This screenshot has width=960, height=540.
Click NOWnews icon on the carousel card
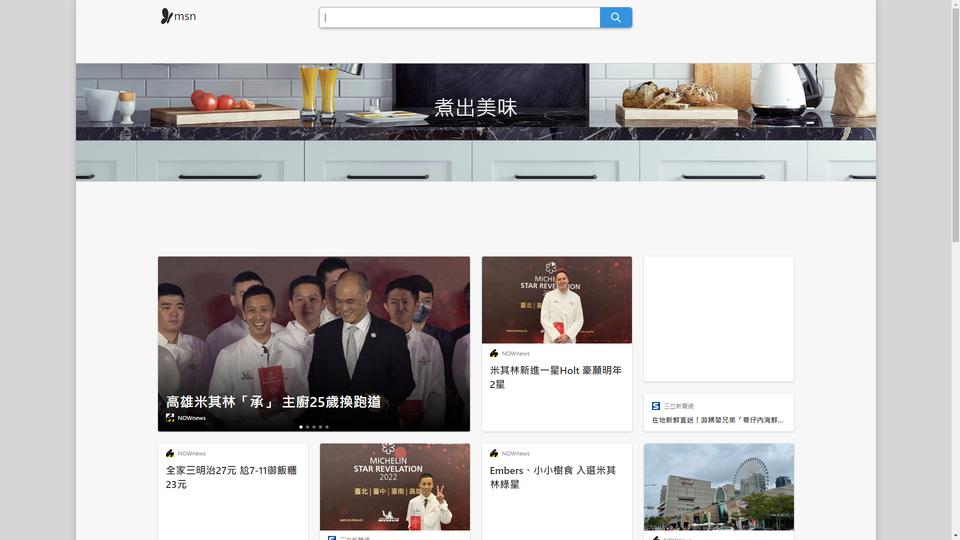click(x=170, y=418)
